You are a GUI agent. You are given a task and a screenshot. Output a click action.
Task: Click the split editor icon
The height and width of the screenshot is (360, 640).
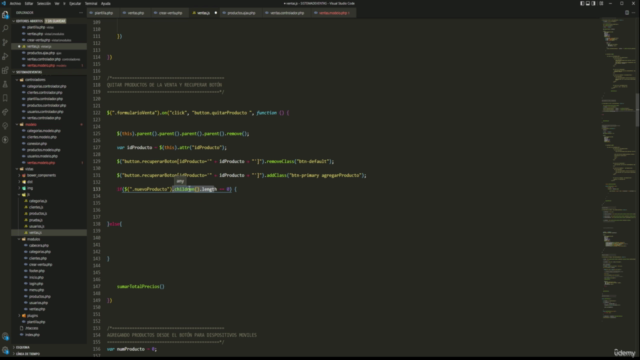click(627, 13)
